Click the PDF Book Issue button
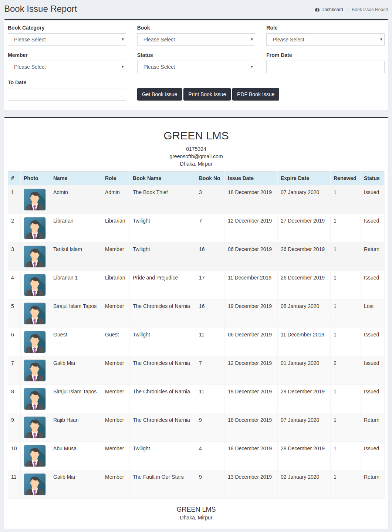The image size is (392, 532). click(256, 94)
